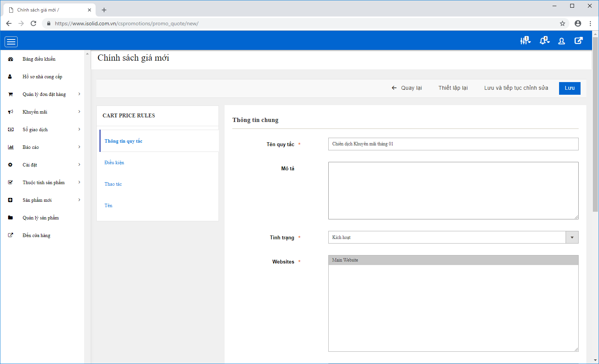599x364 pixels.
Task: Select the Thông tin quy tắc tab
Action: [x=159, y=141]
